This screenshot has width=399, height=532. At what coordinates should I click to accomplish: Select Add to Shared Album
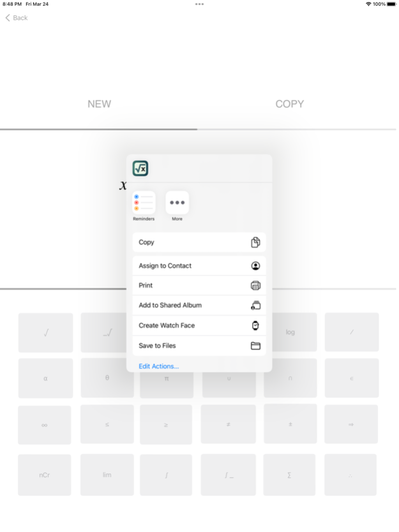click(199, 306)
